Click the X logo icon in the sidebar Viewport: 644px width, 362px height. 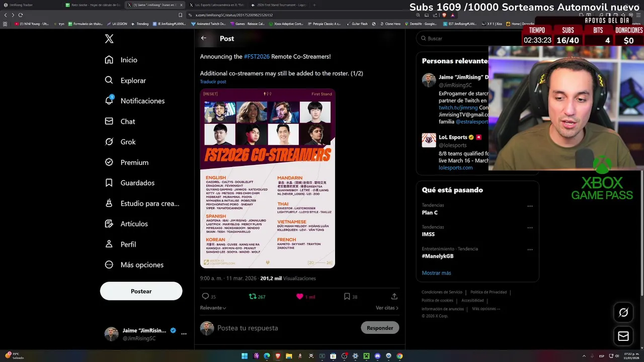tap(109, 39)
